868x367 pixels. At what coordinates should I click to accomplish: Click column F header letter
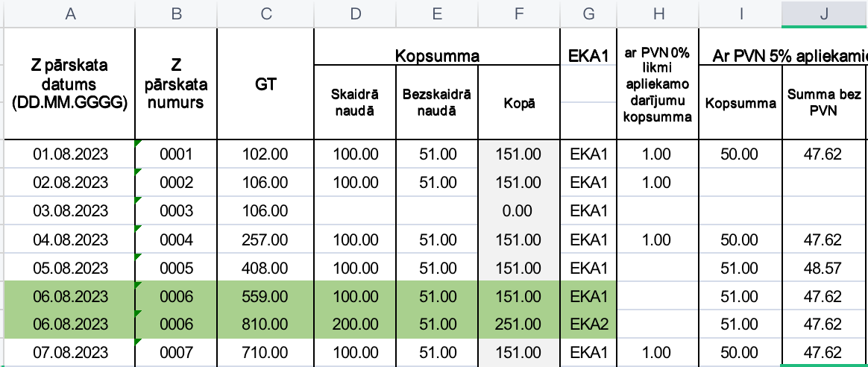(x=518, y=13)
